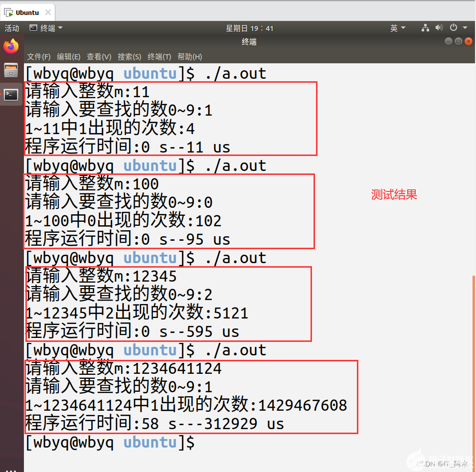Expand the system menu chevron at top right

[464, 28]
